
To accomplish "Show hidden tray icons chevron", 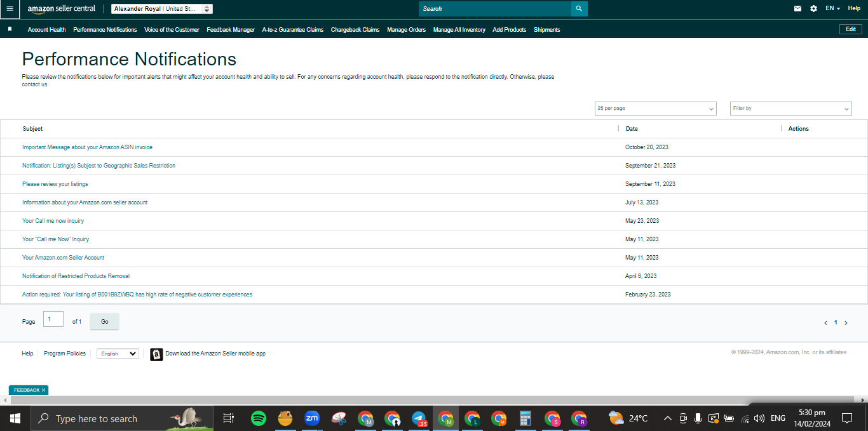I will pyautogui.click(x=667, y=418).
